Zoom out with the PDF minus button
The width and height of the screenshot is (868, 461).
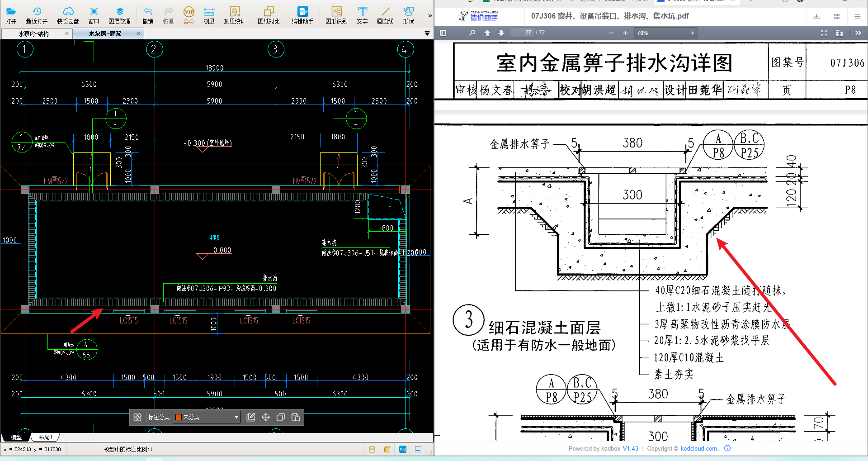click(611, 33)
